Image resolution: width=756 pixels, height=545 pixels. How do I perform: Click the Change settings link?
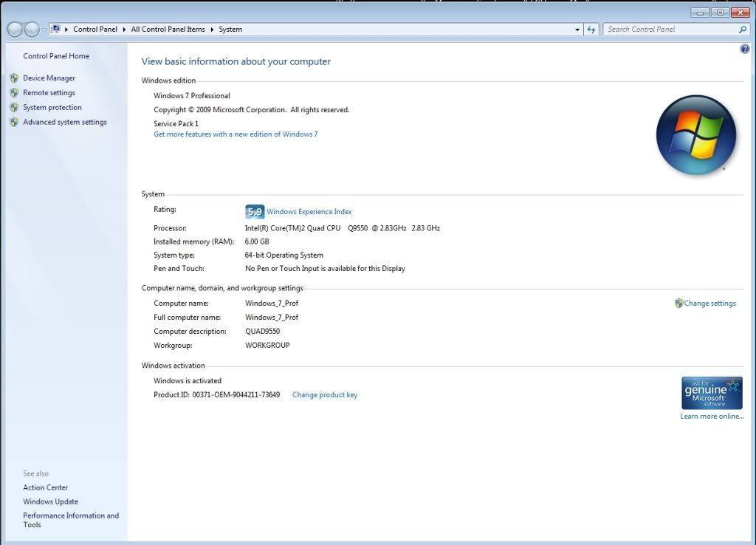tap(709, 304)
